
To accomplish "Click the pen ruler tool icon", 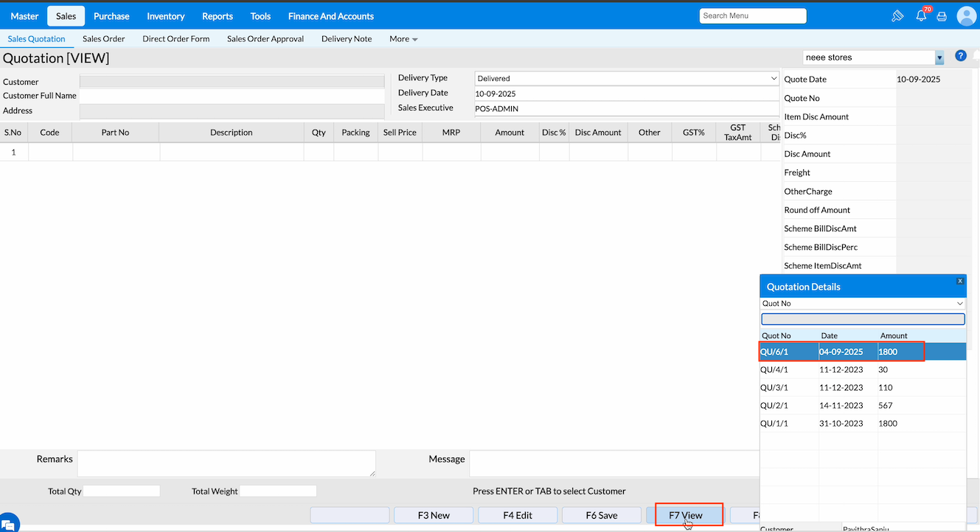I will coord(897,15).
